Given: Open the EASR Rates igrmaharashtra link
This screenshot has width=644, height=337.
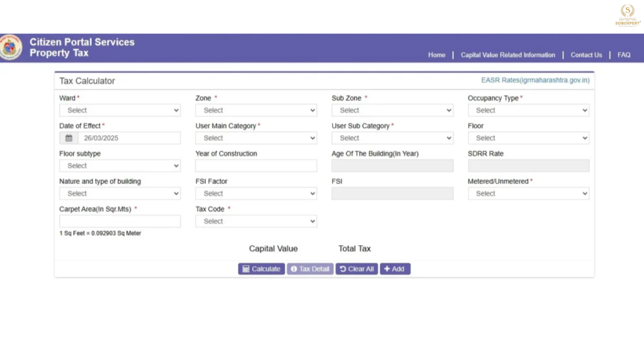Looking at the screenshot, I should (x=535, y=80).
